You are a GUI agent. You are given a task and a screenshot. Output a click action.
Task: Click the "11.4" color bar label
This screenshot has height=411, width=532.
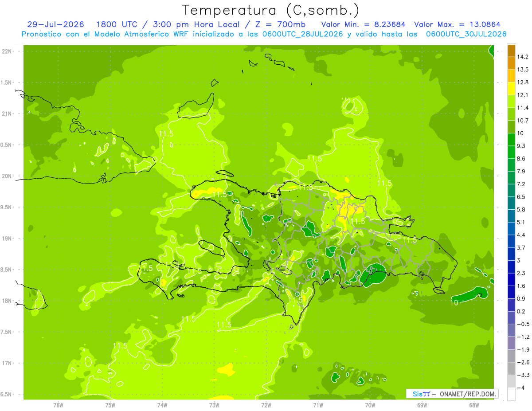pos(523,108)
